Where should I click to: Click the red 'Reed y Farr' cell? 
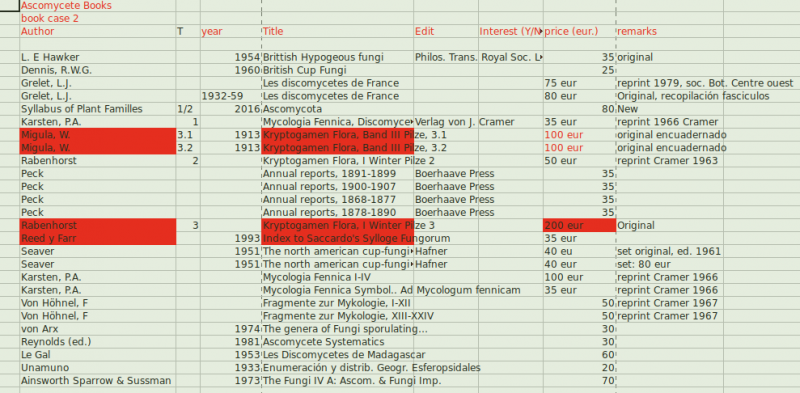coord(98,238)
